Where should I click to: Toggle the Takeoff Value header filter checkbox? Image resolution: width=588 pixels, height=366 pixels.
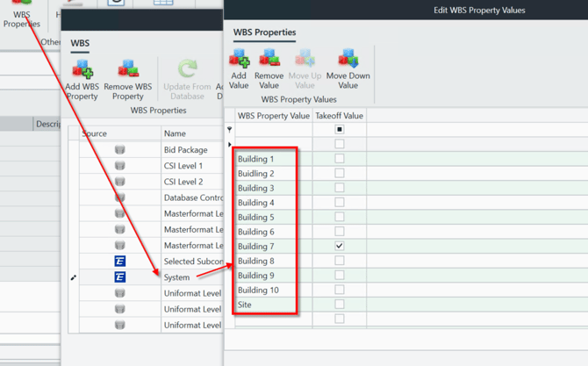[x=340, y=130]
